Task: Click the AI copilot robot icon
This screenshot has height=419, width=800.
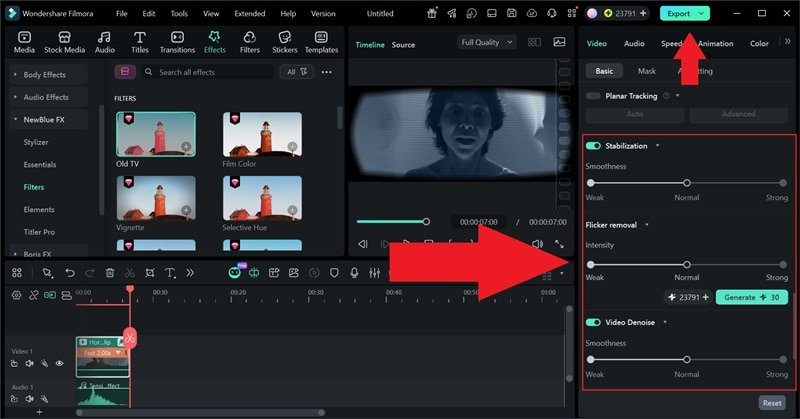Action: [235, 273]
